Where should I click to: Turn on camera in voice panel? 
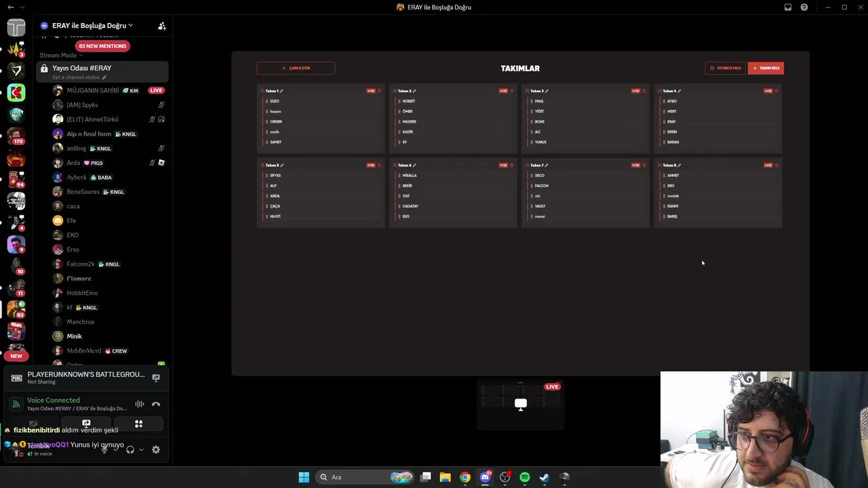(x=33, y=424)
